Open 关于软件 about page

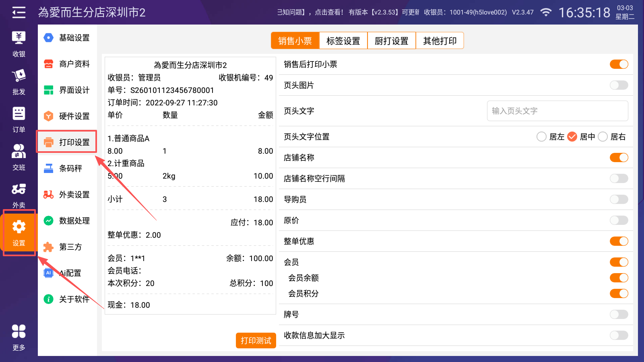pyautogui.click(x=67, y=299)
